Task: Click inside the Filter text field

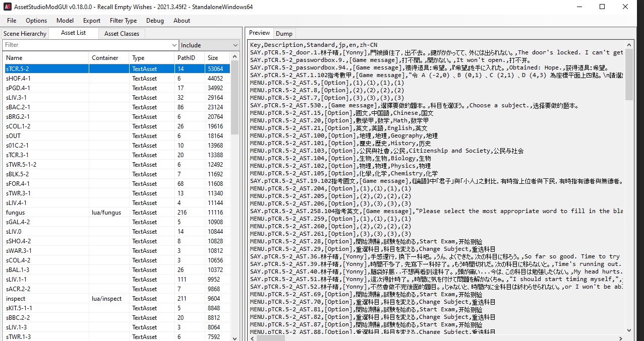Action: (91, 45)
